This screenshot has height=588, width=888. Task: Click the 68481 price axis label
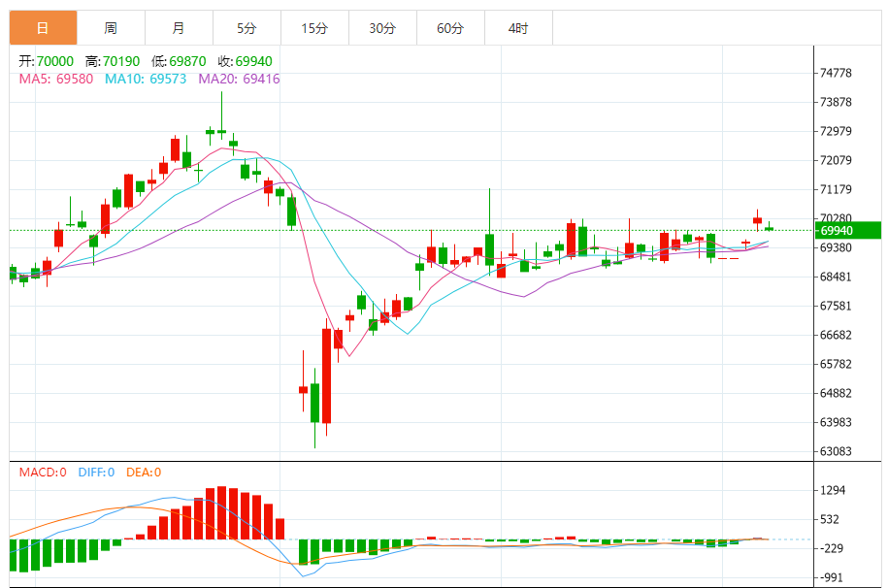836,277
